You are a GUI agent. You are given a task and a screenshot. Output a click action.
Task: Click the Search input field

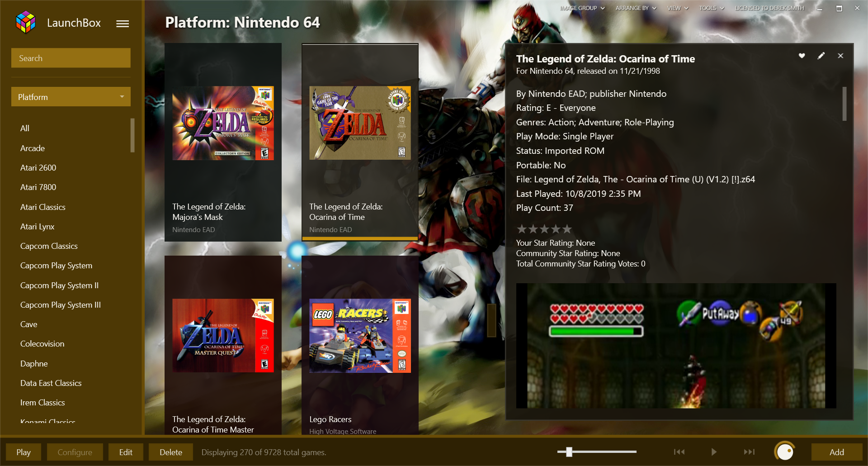(71, 58)
